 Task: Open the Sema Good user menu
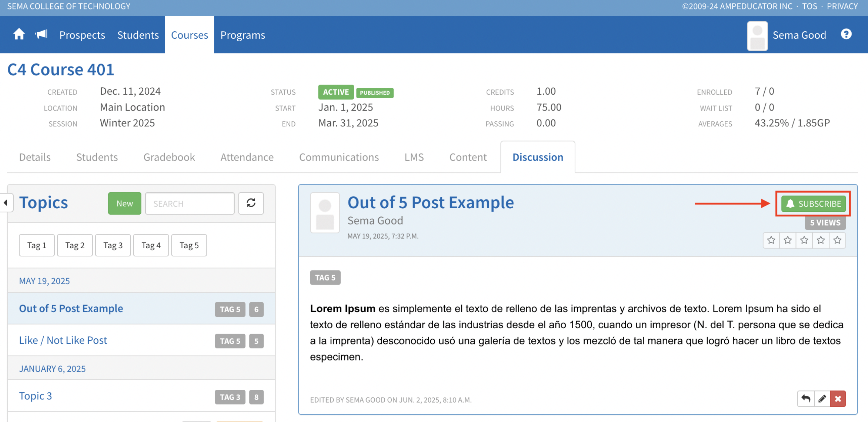[799, 35]
